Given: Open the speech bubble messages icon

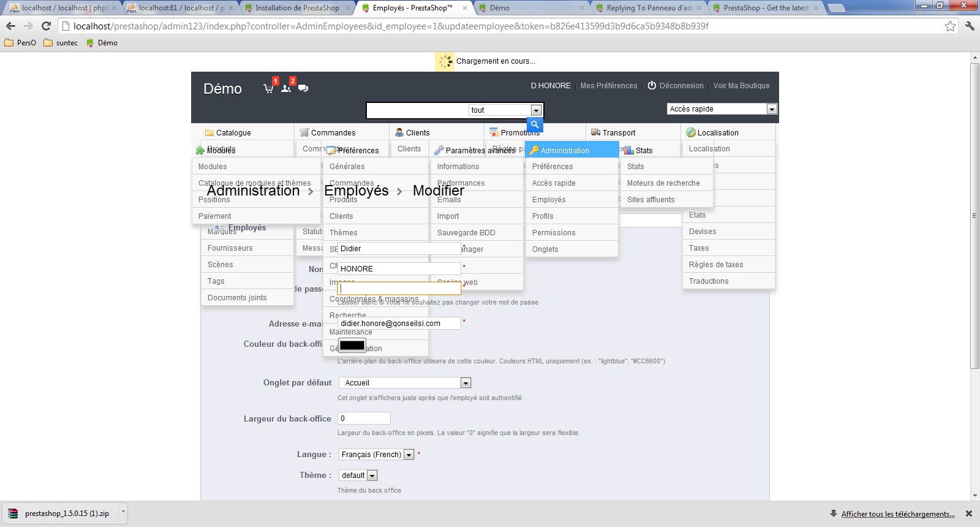Looking at the screenshot, I should 303,88.
